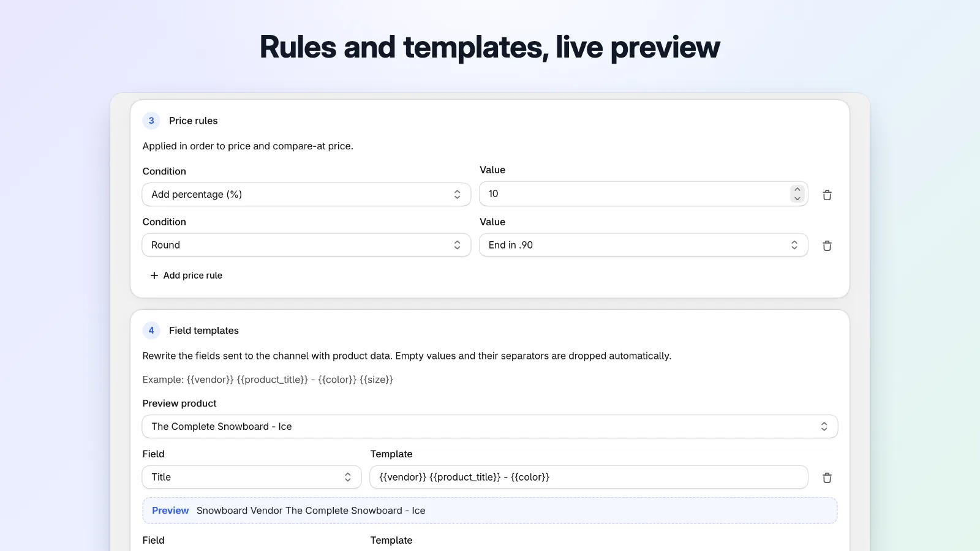
Task: Click the 'Rewrite the fields sent to the channel' text
Action: pyautogui.click(x=407, y=356)
